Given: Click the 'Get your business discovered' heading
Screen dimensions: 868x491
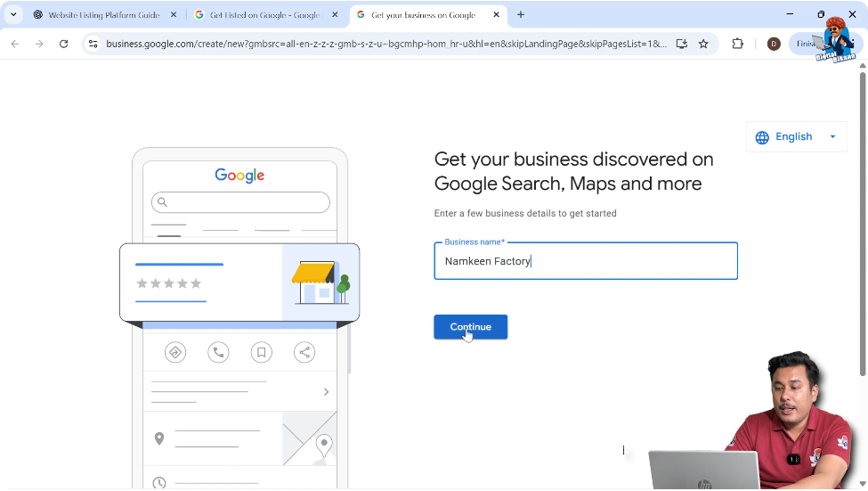Looking at the screenshot, I should coord(573,171).
